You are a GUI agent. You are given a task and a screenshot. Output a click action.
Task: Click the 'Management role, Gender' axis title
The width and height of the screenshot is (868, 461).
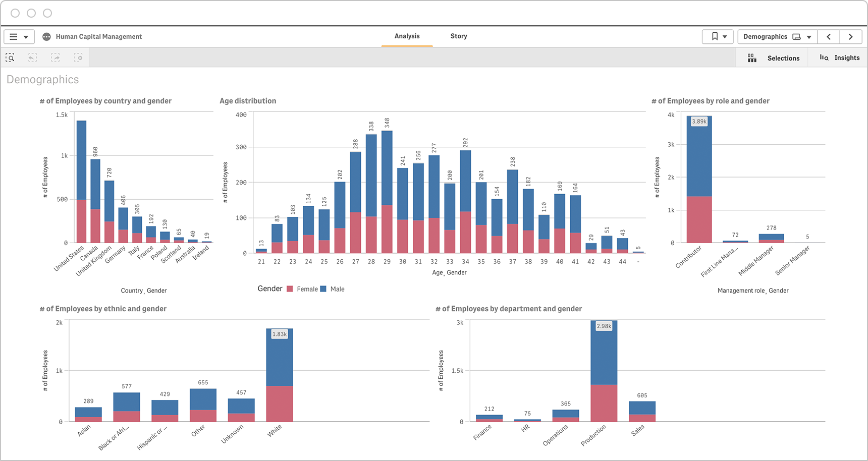[x=753, y=291]
